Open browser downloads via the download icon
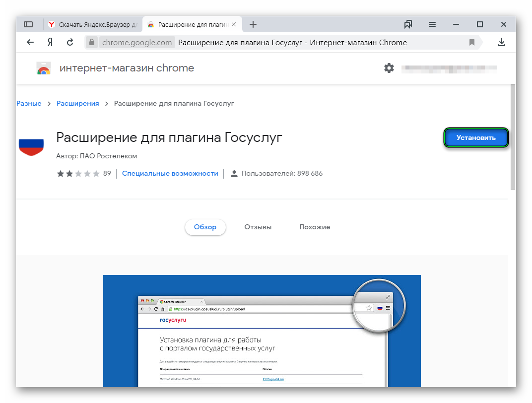Viewport: 532px width, 403px height. point(502,42)
